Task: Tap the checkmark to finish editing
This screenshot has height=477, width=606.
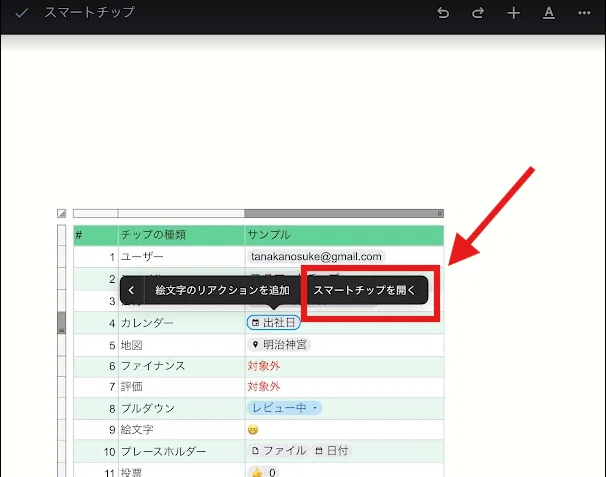Action: coord(21,13)
